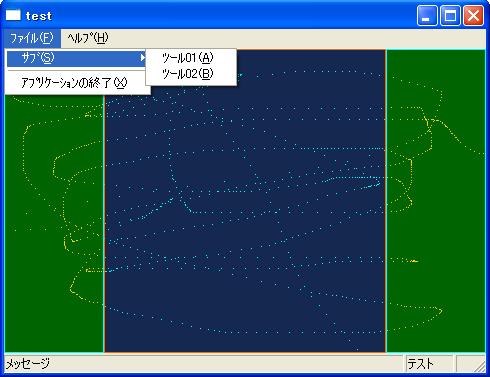Click the arrow expanding the サブ(S) submenu
Image resolution: width=490 pixels, height=377 pixels.
[x=143, y=58]
